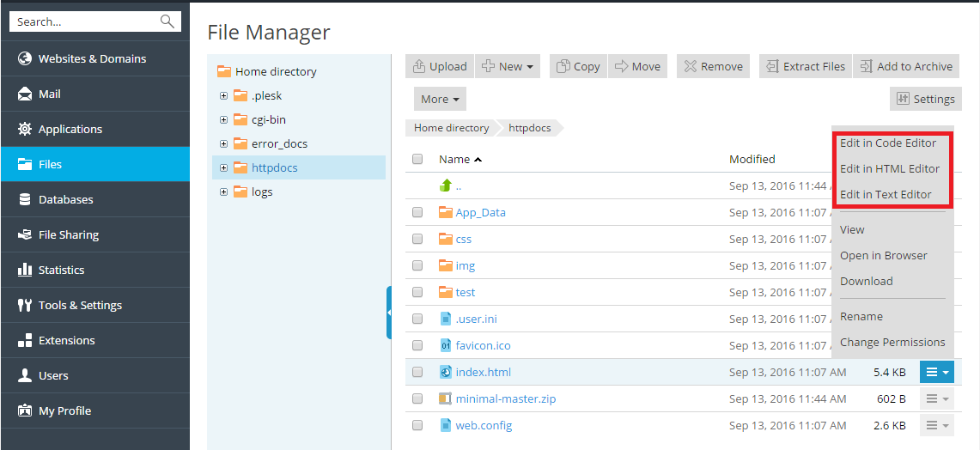The image size is (980, 450).
Task: Click the Extensions icon in sidebar
Action: (25, 341)
